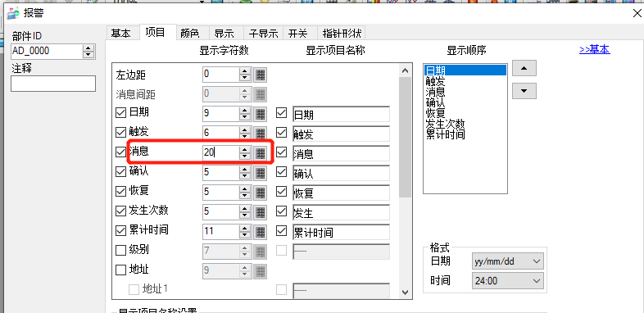Screen dimensions: 644x313
Task: Uncheck the 恢复 item checkbox
Action: 120,192
